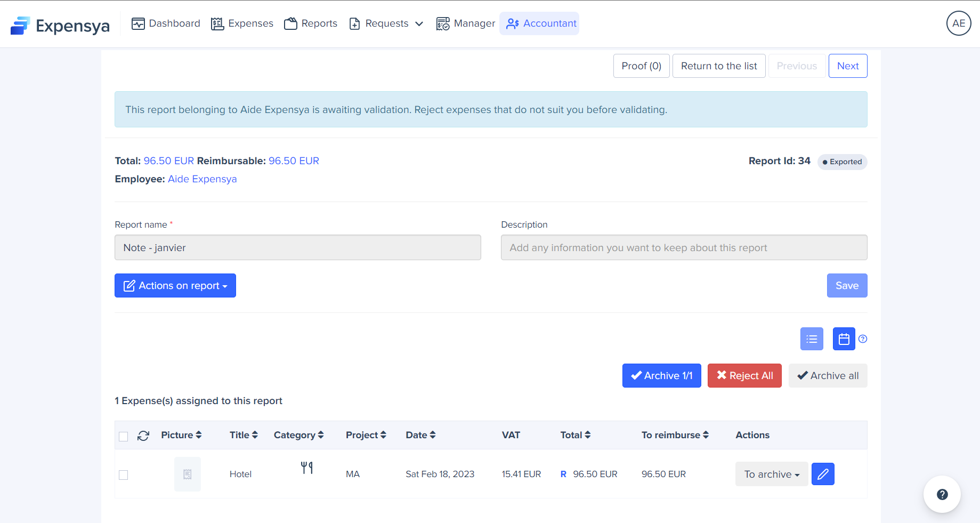Open the Manager section
The height and width of the screenshot is (523, 980).
click(x=465, y=23)
